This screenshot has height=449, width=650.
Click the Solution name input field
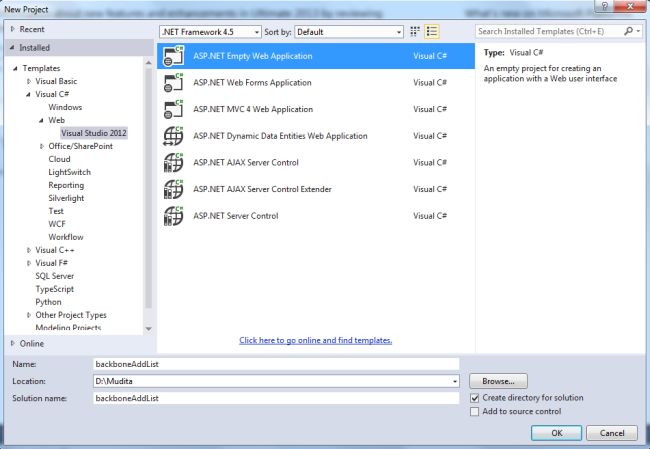[276, 398]
